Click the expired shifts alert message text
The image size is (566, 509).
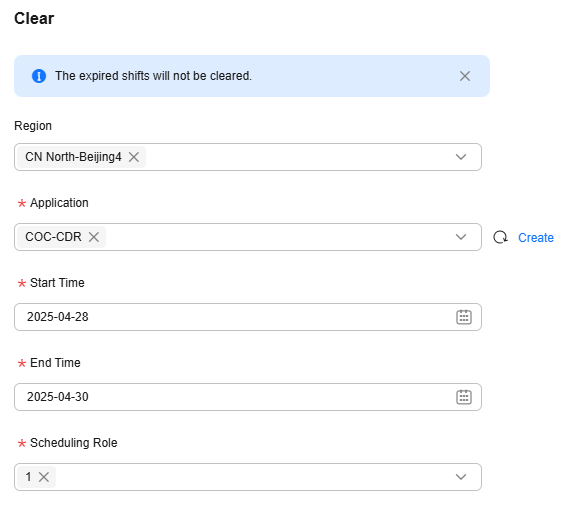(153, 76)
